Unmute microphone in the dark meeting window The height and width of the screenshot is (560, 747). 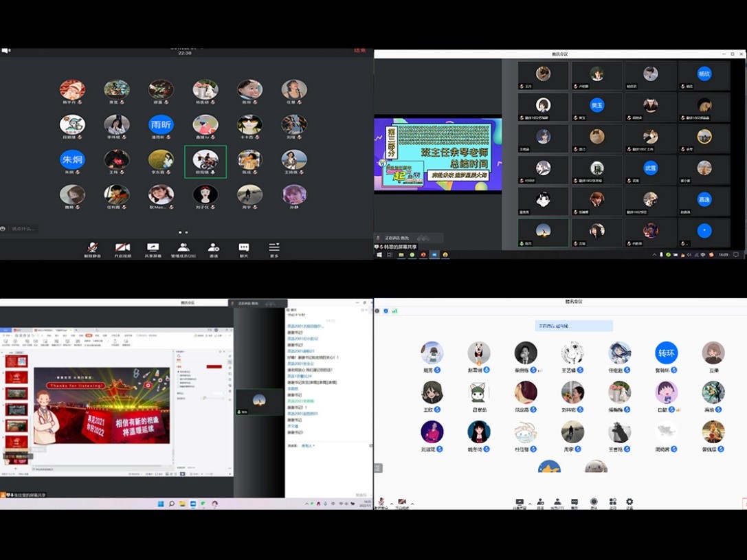pos(92,248)
